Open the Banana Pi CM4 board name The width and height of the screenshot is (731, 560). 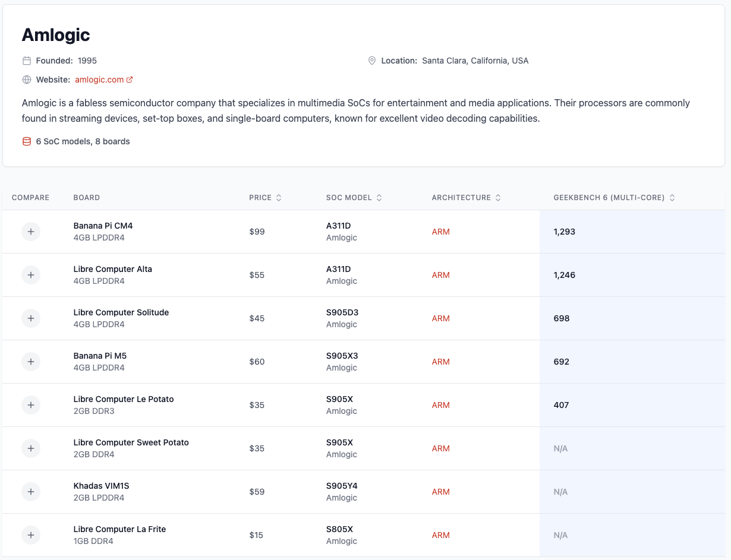pyautogui.click(x=103, y=226)
